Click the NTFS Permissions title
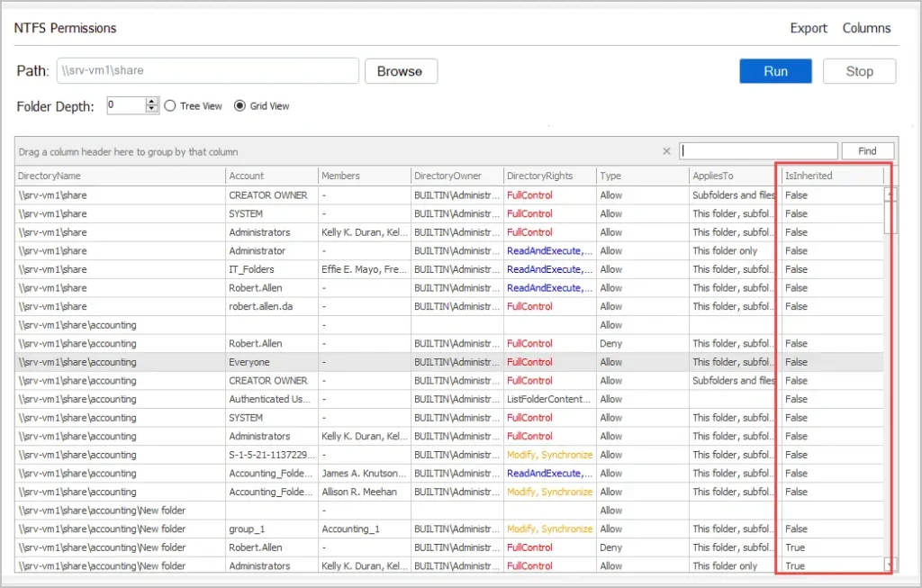 (x=65, y=28)
